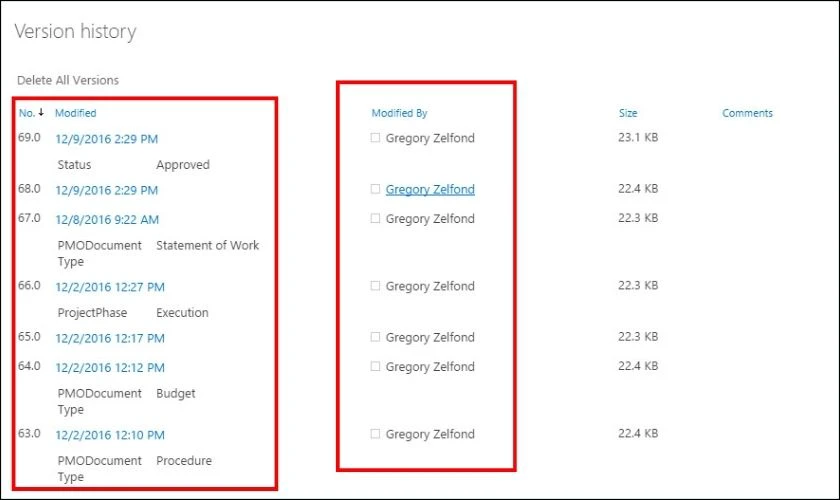Click the version number 66.0

tap(29, 286)
